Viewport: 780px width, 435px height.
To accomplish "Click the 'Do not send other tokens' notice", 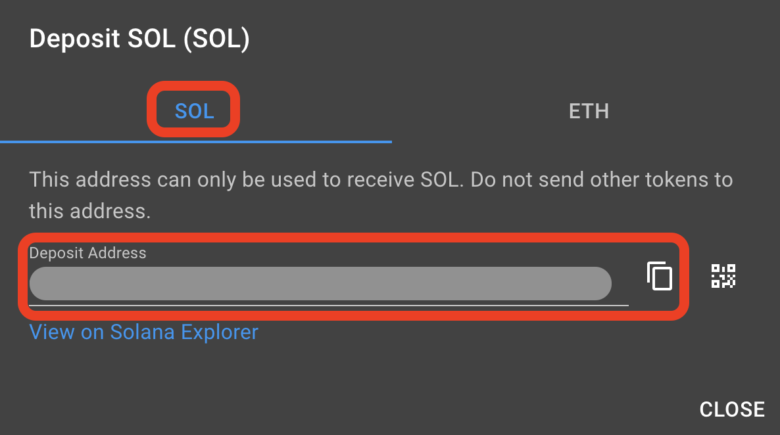I will tap(381, 195).
